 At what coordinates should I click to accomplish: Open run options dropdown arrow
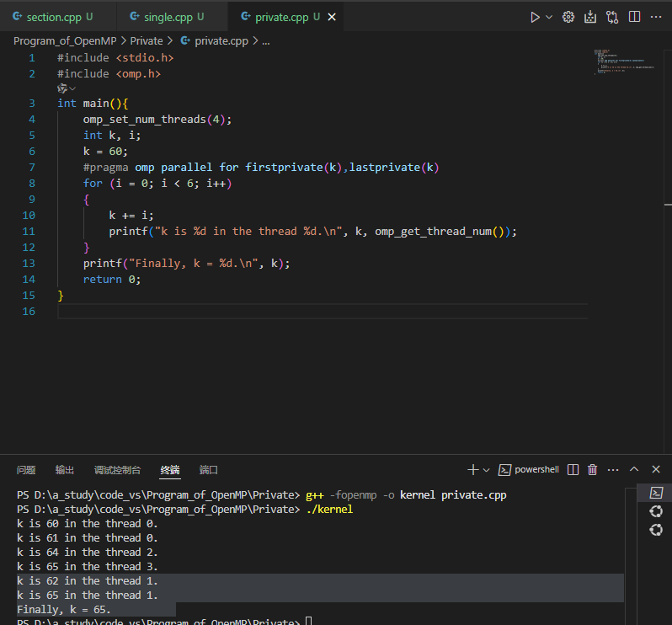pyautogui.click(x=549, y=17)
